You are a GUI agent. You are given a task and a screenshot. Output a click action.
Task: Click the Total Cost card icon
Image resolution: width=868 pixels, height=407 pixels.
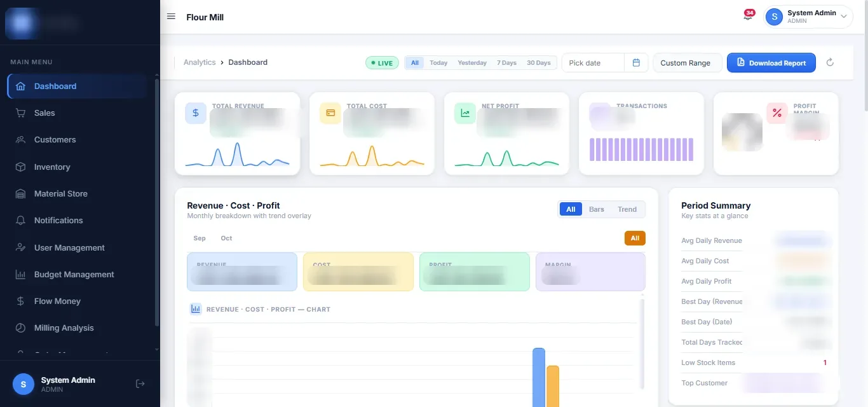tap(330, 113)
